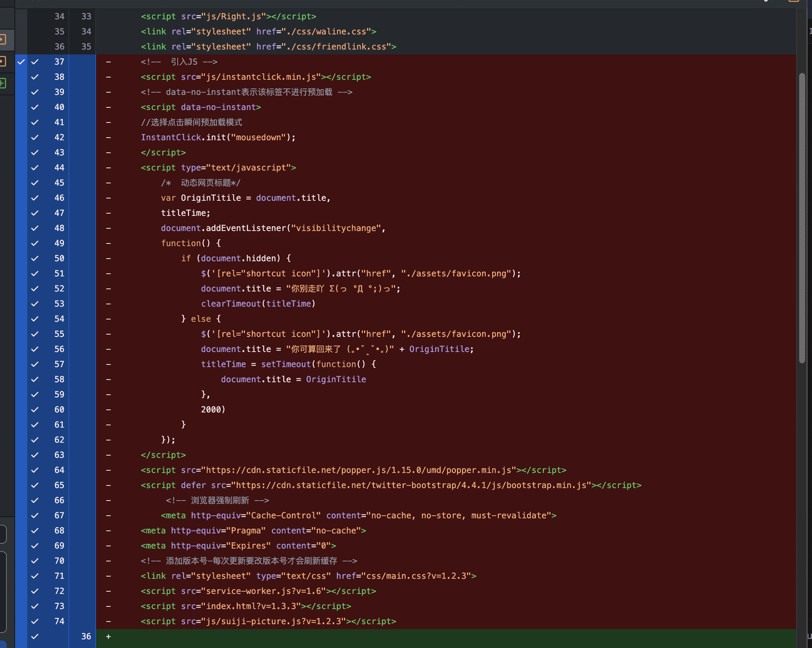Click the '你别走吖' document.title line
Viewport: 812px width, 648px height.
pyautogui.click(x=301, y=288)
